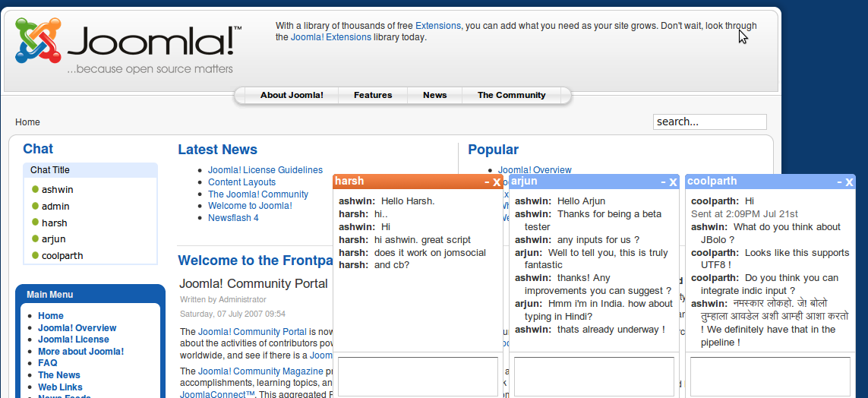Start chat with admin in list
The image size is (868, 398).
55,207
